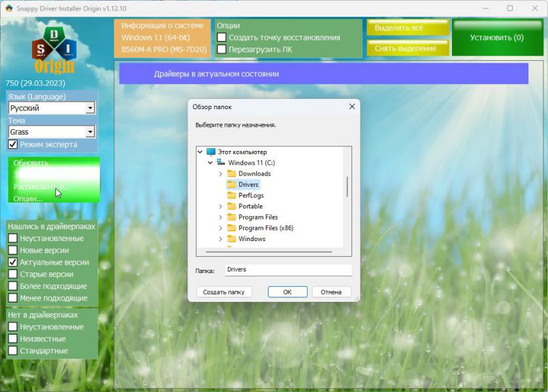Screen dimensions: 548x392
Task: Select the Downloads folder icon
Action: [x=231, y=174]
